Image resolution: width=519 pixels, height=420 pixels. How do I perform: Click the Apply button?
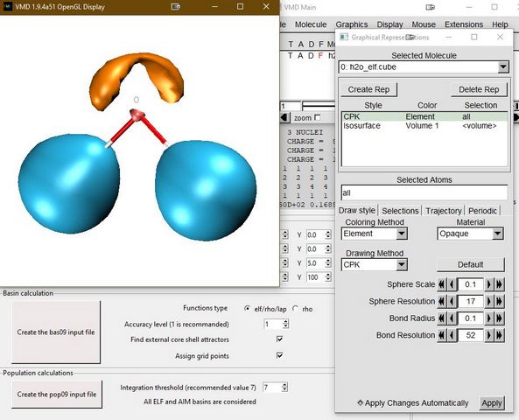point(492,403)
